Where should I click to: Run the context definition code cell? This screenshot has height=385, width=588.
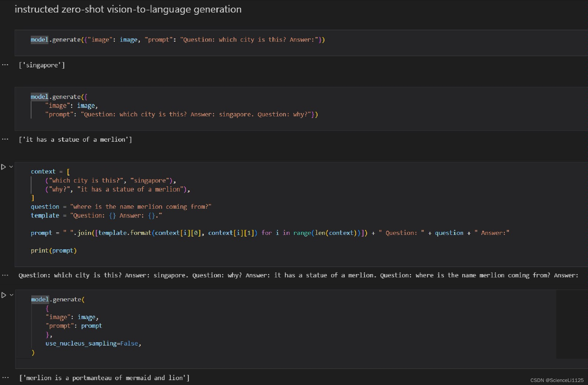click(x=4, y=167)
